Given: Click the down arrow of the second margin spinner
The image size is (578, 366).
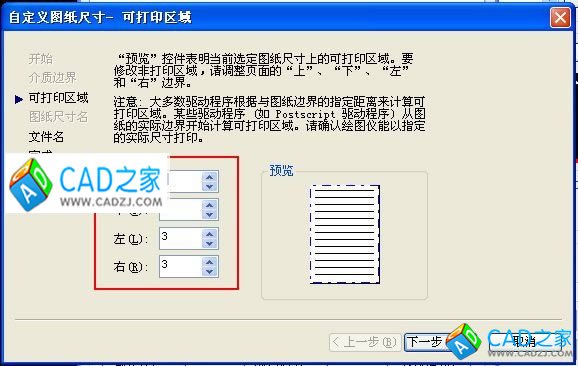Looking at the screenshot, I should pos(210,215).
